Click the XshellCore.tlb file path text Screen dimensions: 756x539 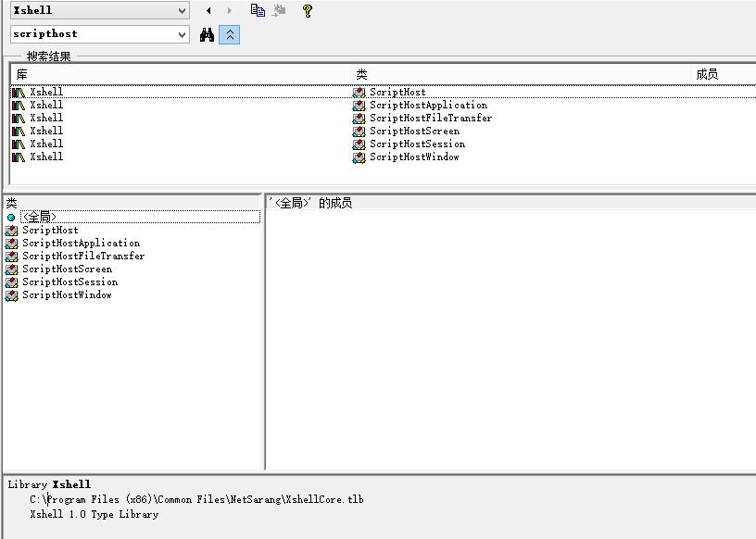(x=196, y=499)
